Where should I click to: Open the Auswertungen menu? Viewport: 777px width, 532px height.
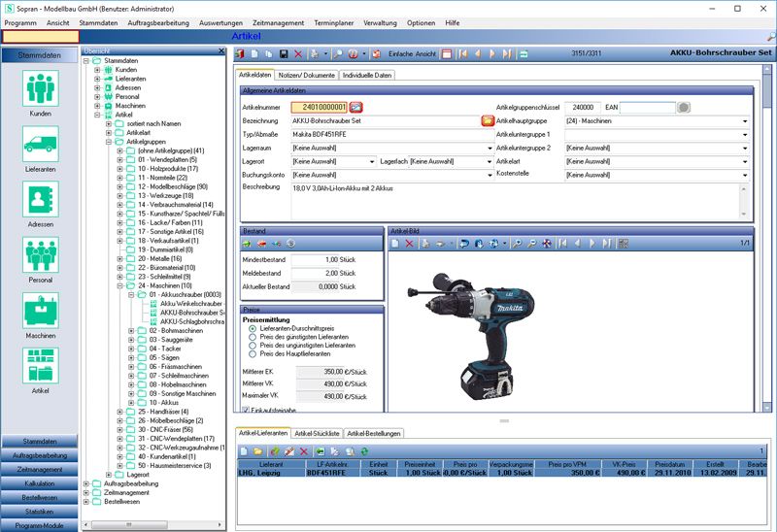click(220, 22)
